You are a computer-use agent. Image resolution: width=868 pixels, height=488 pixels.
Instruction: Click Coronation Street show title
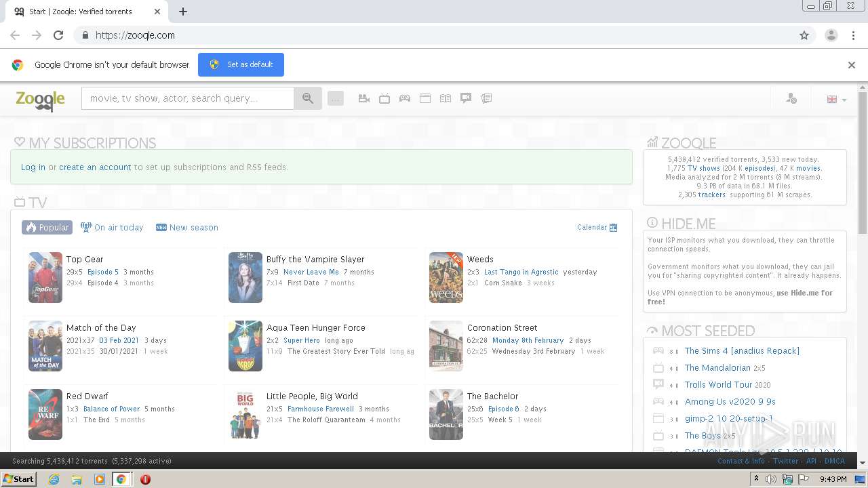(502, 327)
